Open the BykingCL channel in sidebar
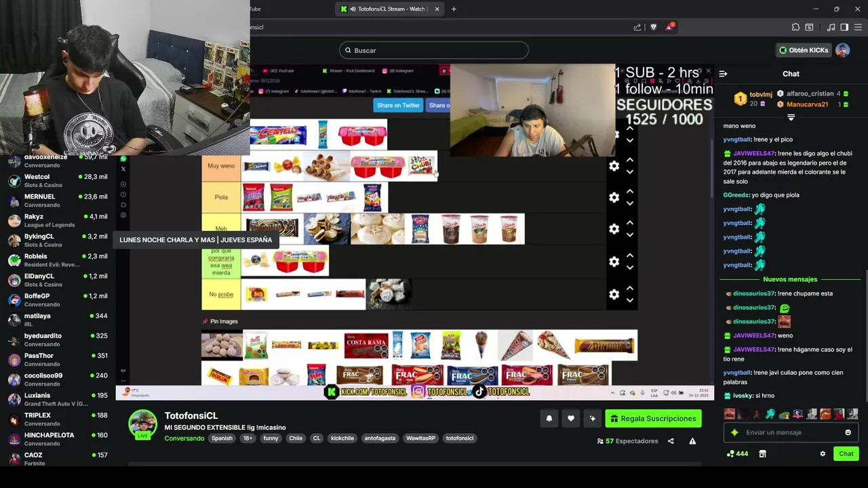The width and height of the screenshot is (868, 488). click(57, 240)
